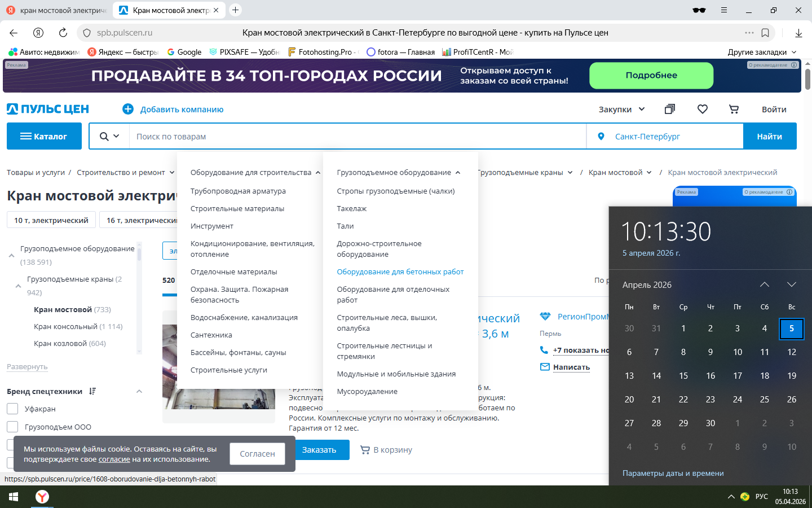Collapse Оборудование для строительства breadcrumb menu
Screen dimensions: 812x508
point(318,173)
